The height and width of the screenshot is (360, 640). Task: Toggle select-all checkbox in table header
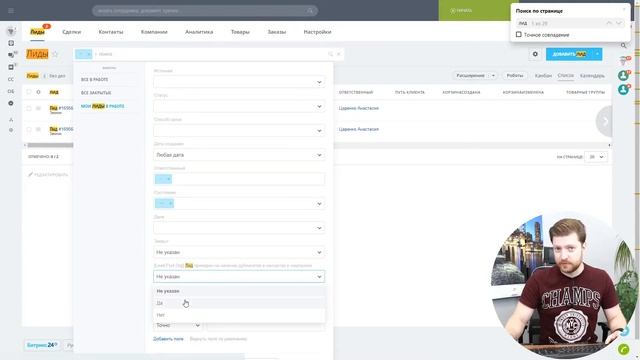pos(29,92)
